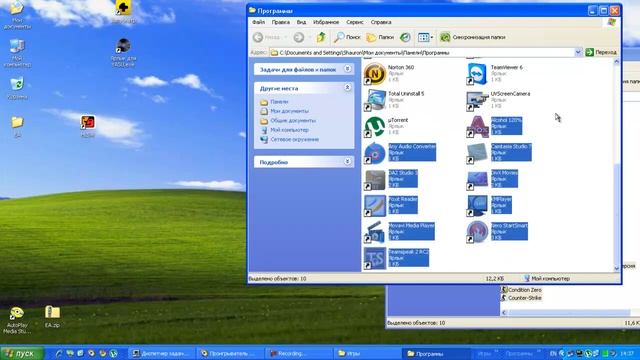Click the round green toolbar icon after Папки

(x=405, y=37)
